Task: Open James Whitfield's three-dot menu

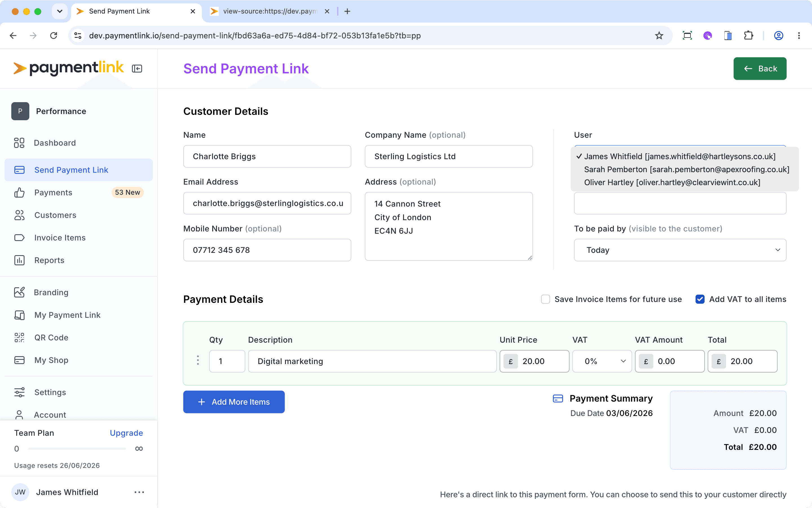Action: point(139,492)
